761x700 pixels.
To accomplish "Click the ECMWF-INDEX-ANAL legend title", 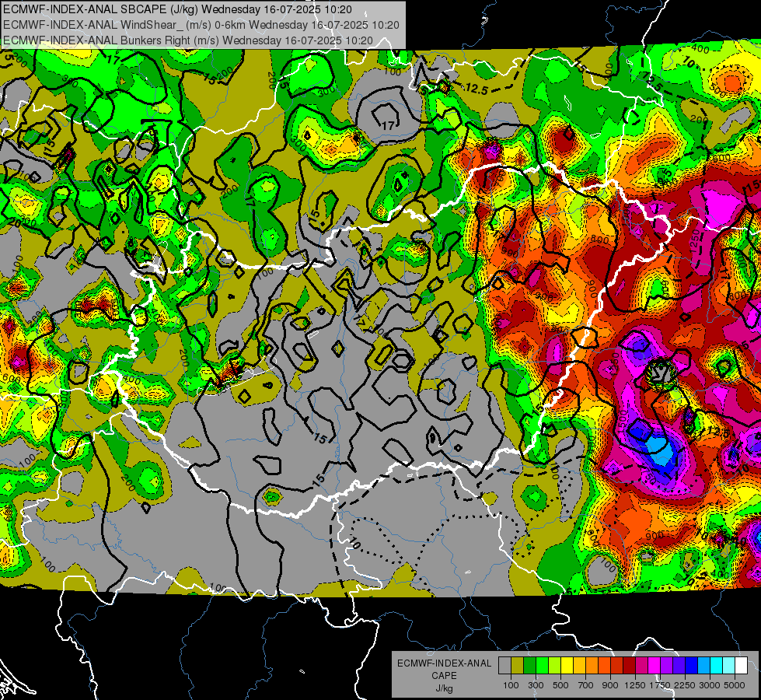I will (444, 663).
